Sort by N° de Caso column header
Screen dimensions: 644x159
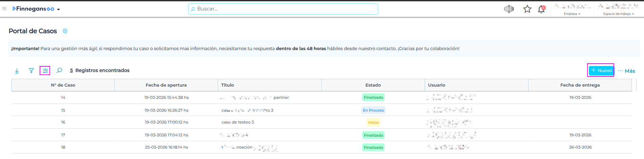[63, 85]
